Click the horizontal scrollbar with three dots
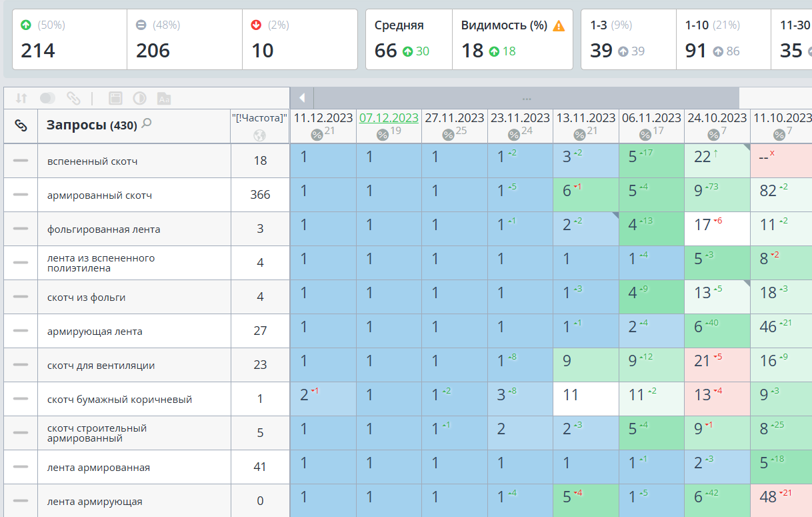 (527, 98)
